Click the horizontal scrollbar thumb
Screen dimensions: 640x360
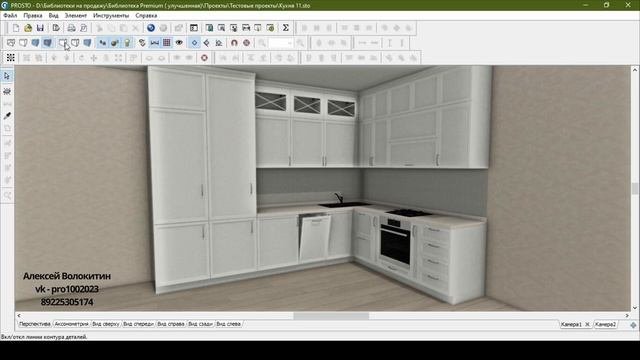point(331,316)
